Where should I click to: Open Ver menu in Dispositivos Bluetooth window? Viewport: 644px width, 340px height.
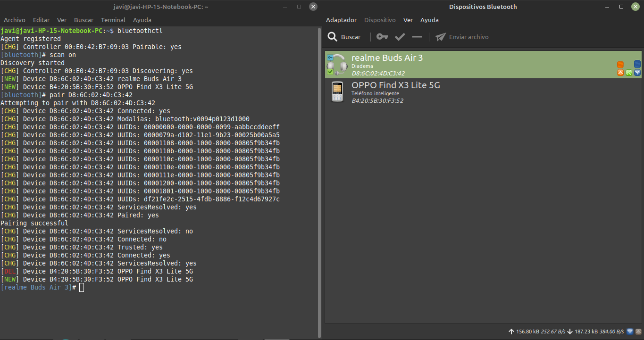tap(408, 20)
